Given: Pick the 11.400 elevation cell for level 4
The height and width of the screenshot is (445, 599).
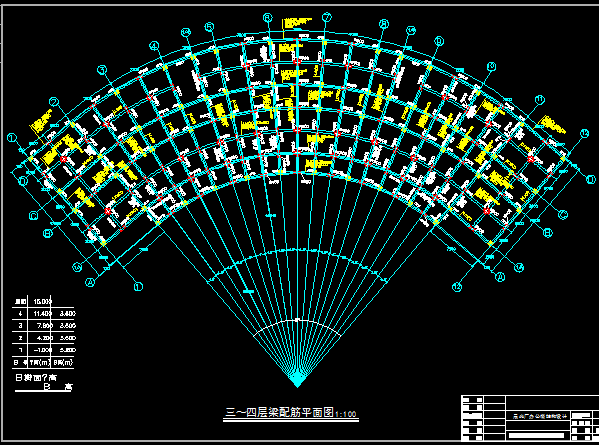Looking at the screenshot, I should pos(42,314).
